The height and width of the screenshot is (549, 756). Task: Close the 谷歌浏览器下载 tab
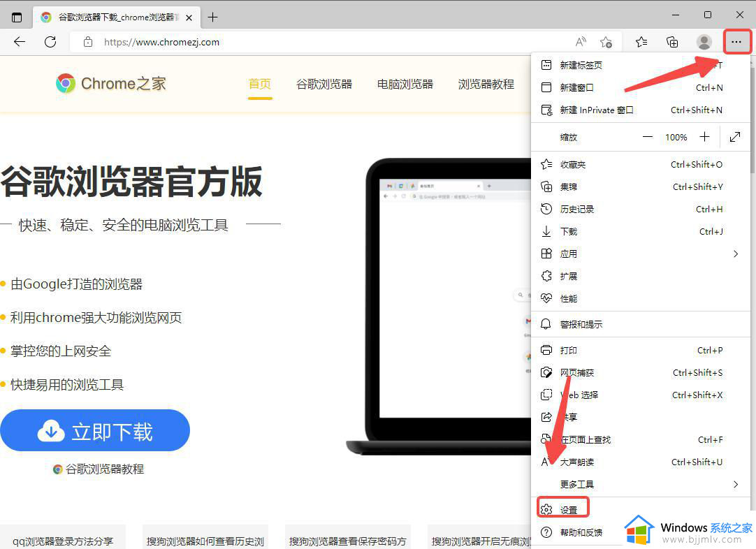189,17
